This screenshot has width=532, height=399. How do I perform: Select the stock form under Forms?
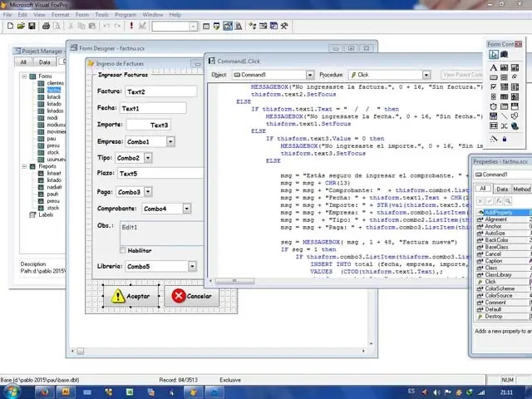point(53,152)
